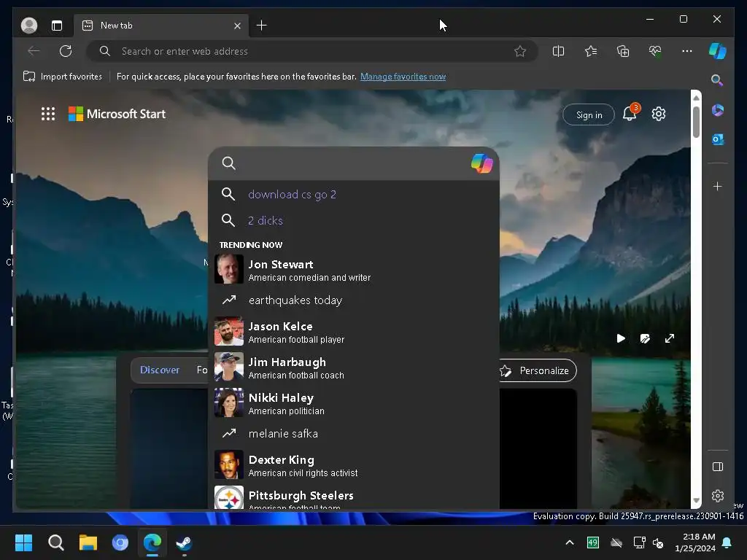
Task: Open the Collections icon
Action: coord(623,51)
